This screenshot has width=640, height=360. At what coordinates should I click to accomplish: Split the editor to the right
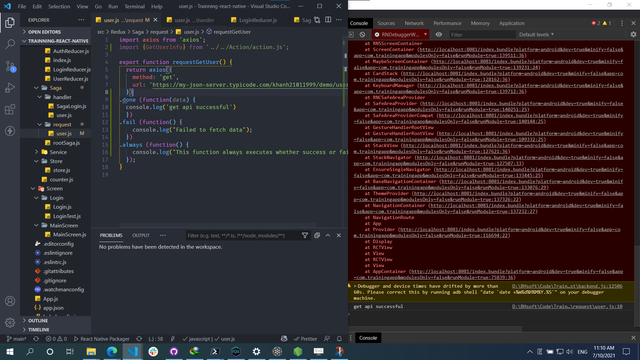[x=328, y=20]
